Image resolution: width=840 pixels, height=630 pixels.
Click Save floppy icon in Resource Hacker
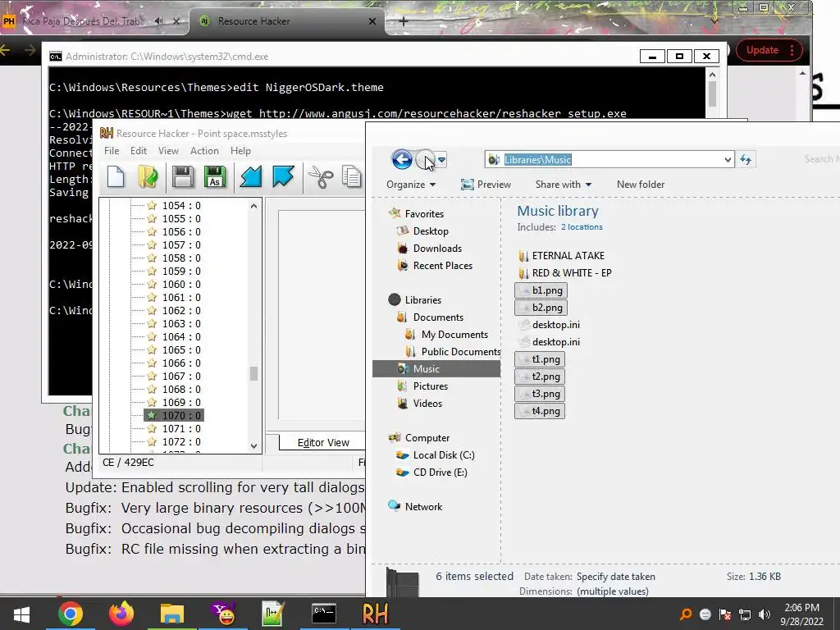pyautogui.click(x=183, y=177)
